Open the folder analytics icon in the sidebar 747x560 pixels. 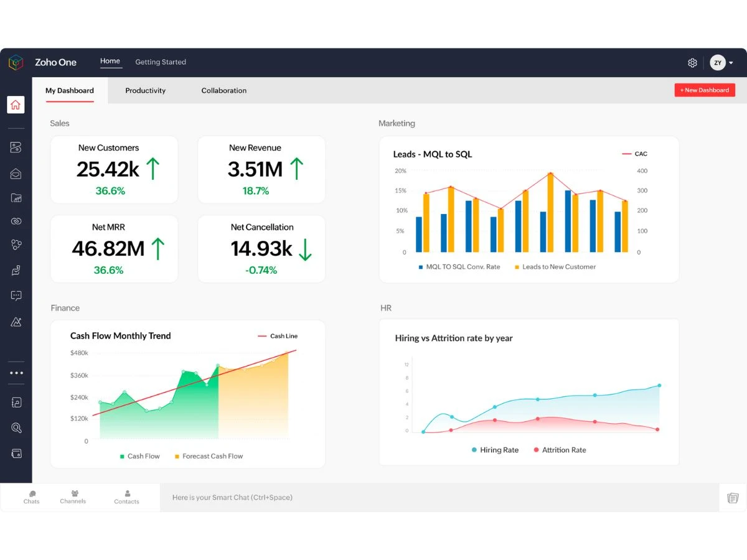click(16, 198)
